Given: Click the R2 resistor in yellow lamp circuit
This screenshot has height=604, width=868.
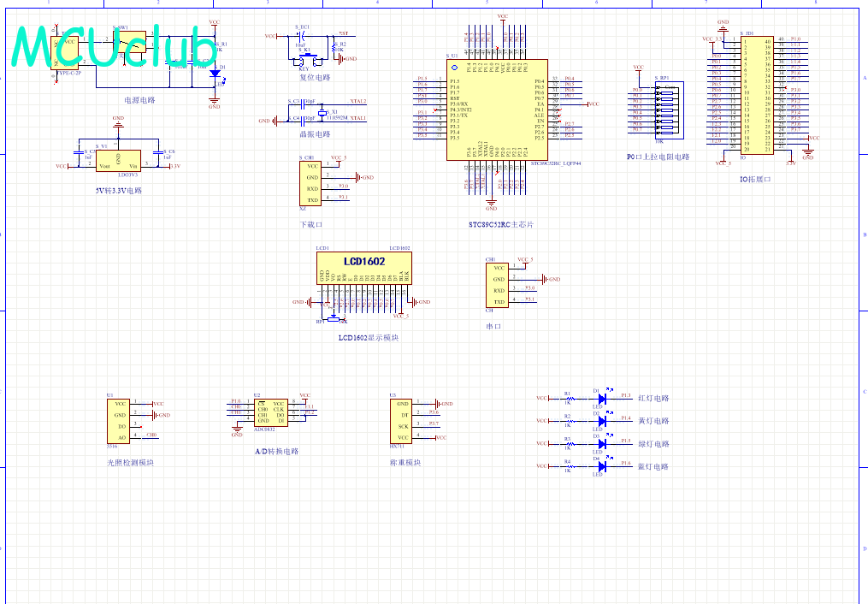Looking at the screenshot, I should [569, 421].
